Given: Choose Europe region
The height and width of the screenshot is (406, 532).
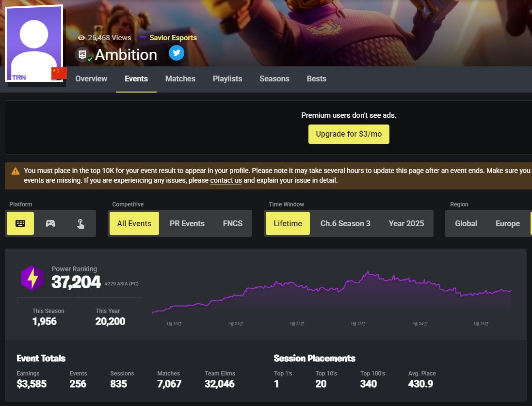Looking at the screenshot, I should (508, 223).
